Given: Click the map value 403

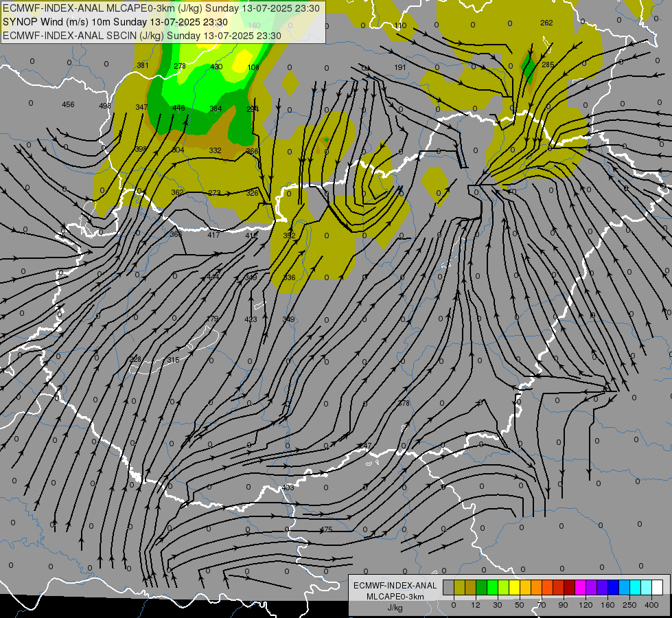Looking at the screenshot, I should [288, 488].
